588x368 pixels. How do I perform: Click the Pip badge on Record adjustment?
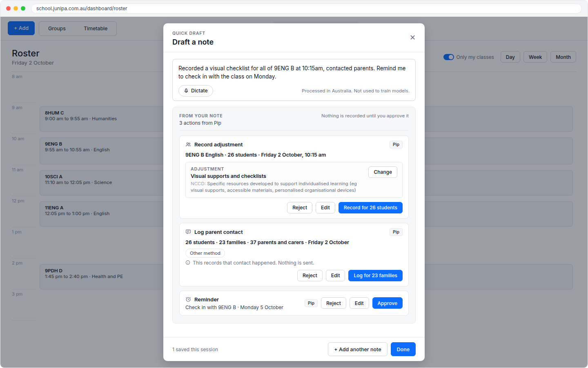pyautogui.click(x=396, y=145)
